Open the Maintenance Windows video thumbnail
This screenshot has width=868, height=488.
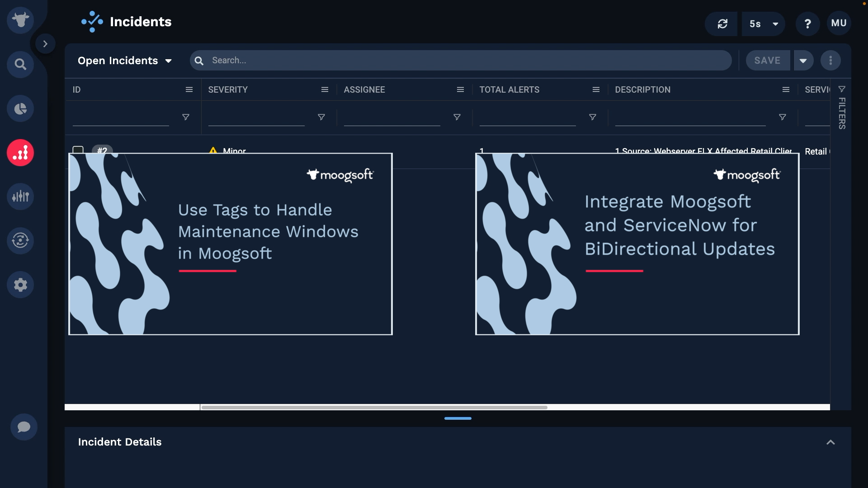tap(230, 244)
